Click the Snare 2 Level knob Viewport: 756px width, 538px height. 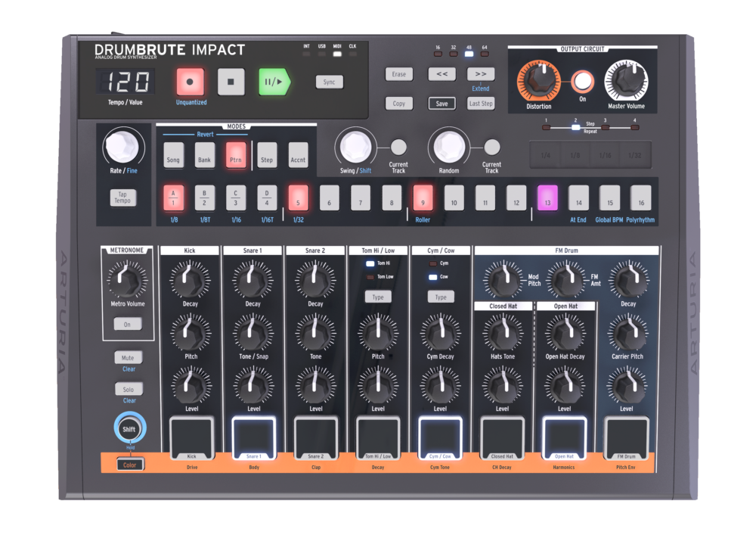pos(316,385)
